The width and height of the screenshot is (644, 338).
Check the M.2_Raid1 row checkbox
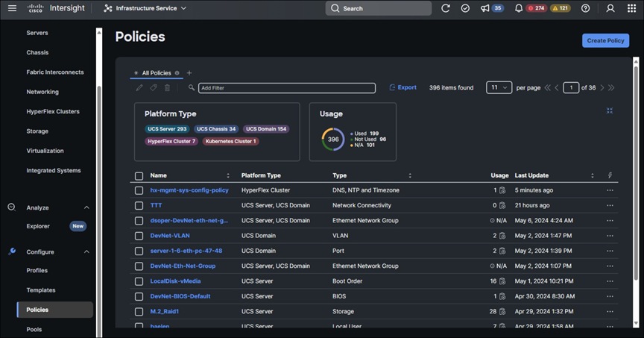139,312
